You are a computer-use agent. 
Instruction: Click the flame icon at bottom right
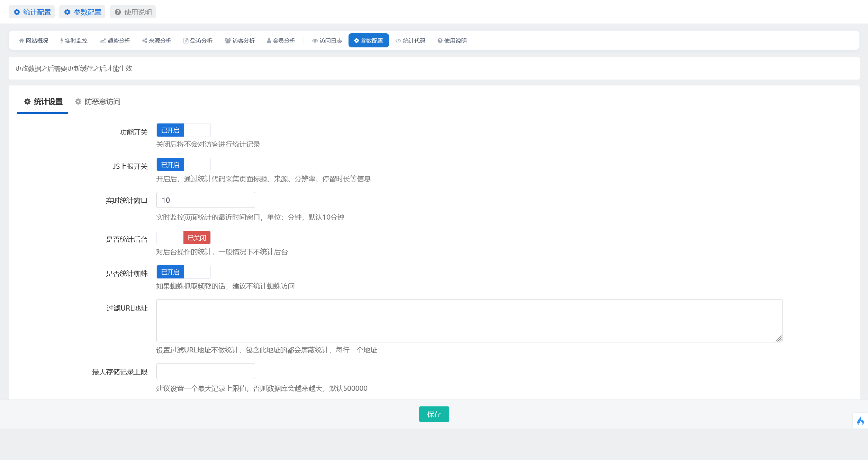point(860,421)
